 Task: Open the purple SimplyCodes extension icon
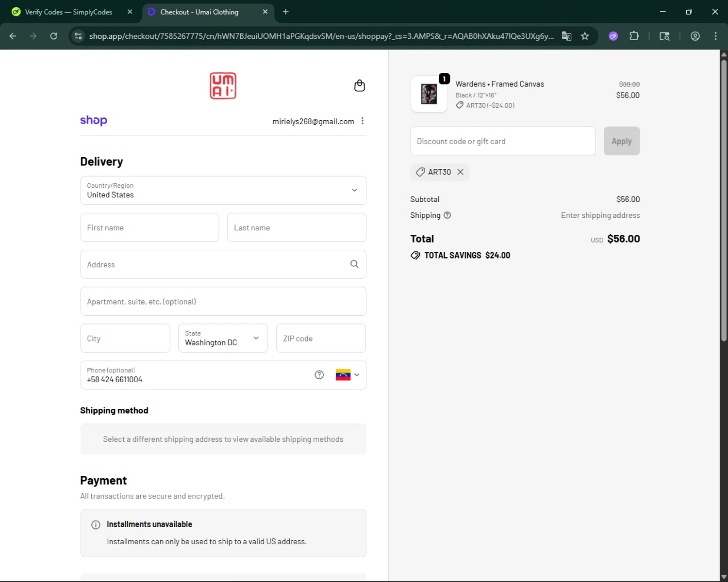tap(613, 36)
